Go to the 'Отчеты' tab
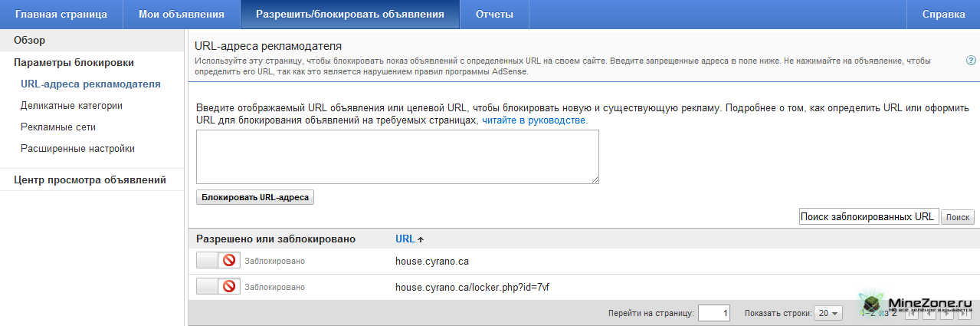This screenshot has width=980, height=326. (x=494, y=15)
